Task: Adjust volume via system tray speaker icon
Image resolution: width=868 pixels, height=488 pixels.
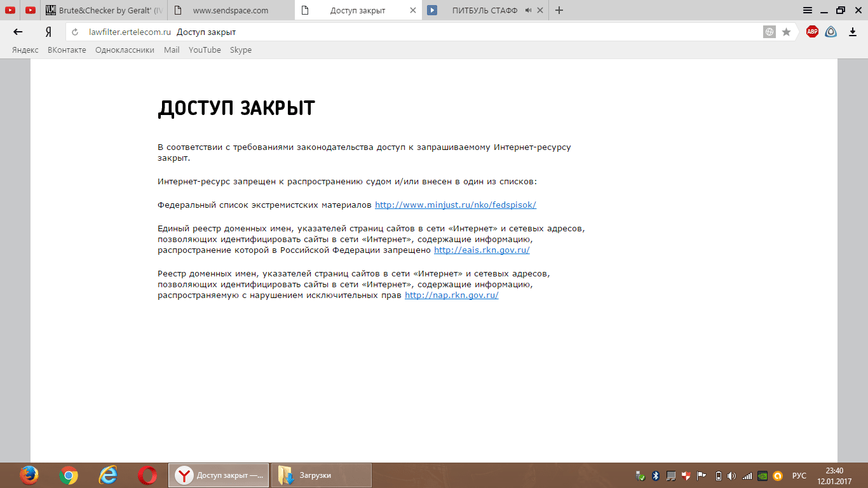Action: (731, 475)
